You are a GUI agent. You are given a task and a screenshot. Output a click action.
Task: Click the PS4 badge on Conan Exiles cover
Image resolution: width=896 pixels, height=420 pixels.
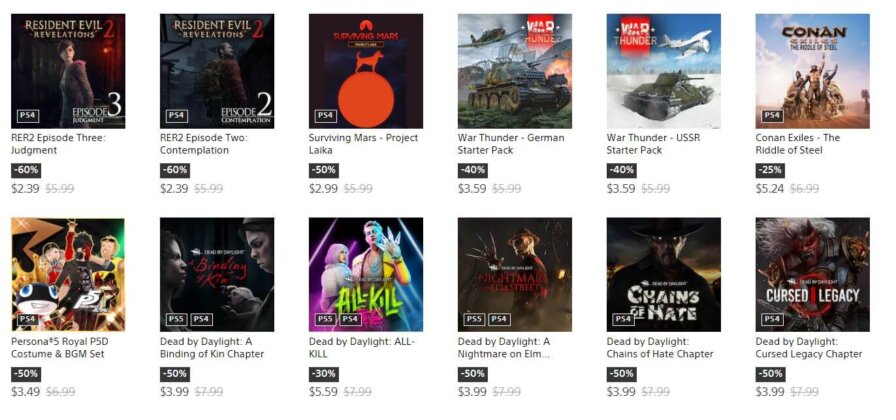pos(772,115)
